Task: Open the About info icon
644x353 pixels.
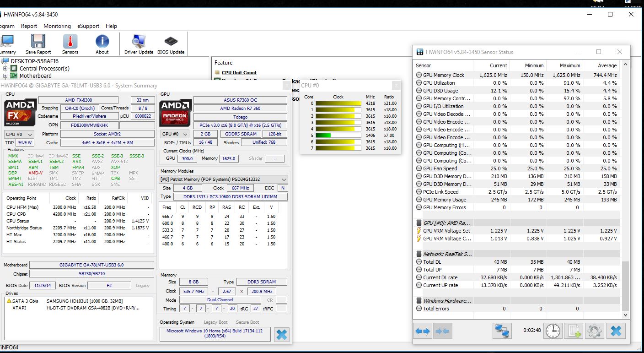Action: click(102, 44)
